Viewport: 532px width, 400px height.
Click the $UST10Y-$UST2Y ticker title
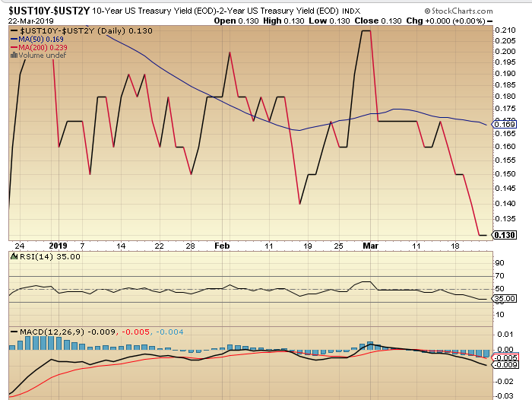pos(49,11)
